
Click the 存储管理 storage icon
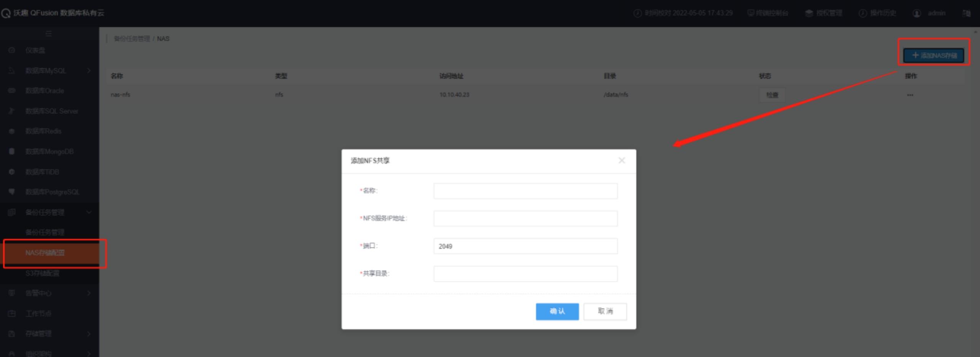click(x=12, y=334)
